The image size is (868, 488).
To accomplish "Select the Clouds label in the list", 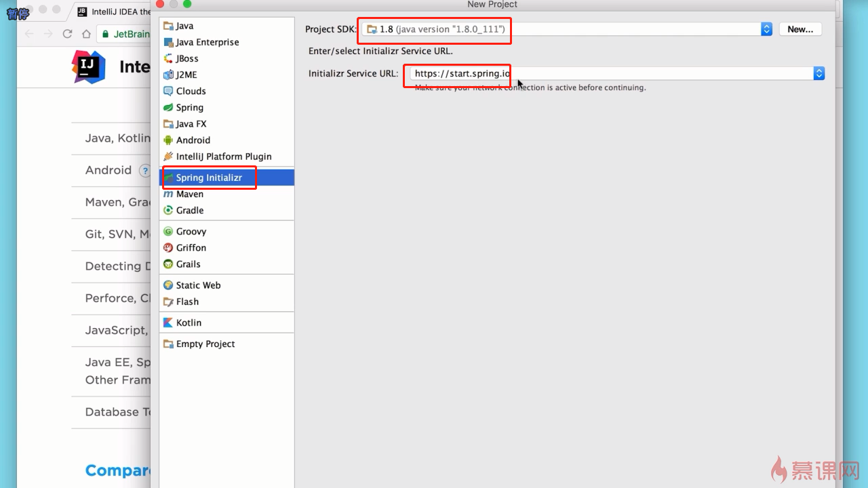I will click(191, 91).
